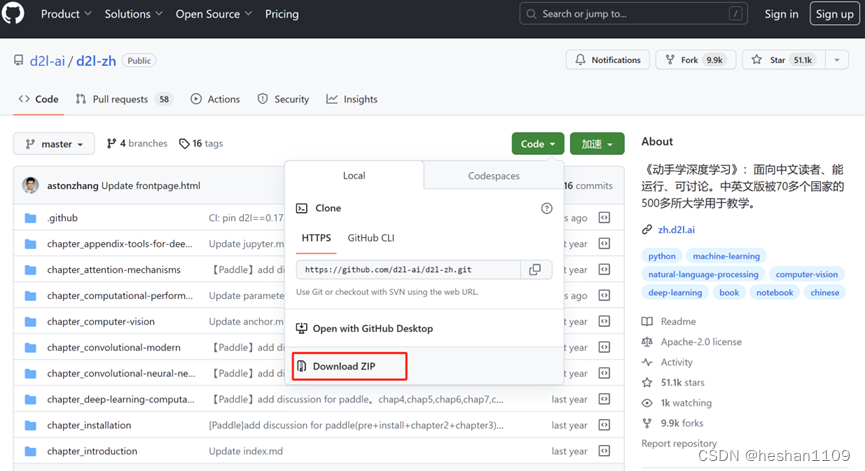The image size is (865, 471).
Task: Click the natural-language-processing topic tag
Action: point(703,274)
